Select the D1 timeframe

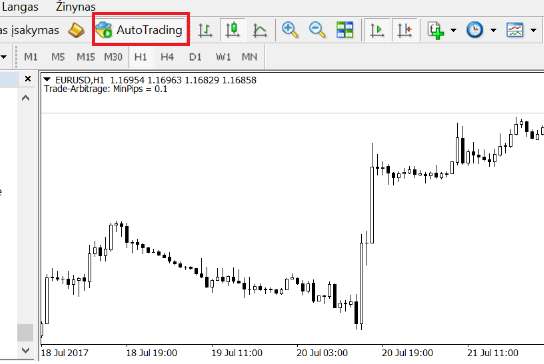click(x=195, y=57)
